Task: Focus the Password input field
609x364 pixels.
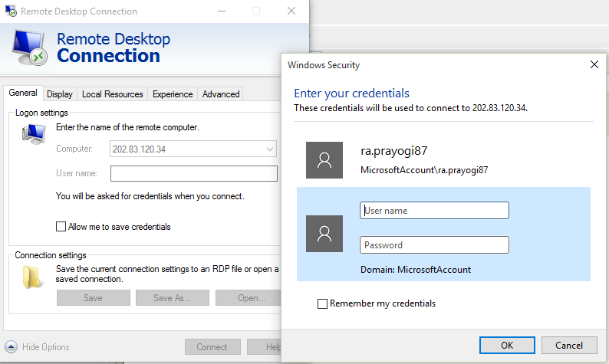Action: click(x=434, y=245)
